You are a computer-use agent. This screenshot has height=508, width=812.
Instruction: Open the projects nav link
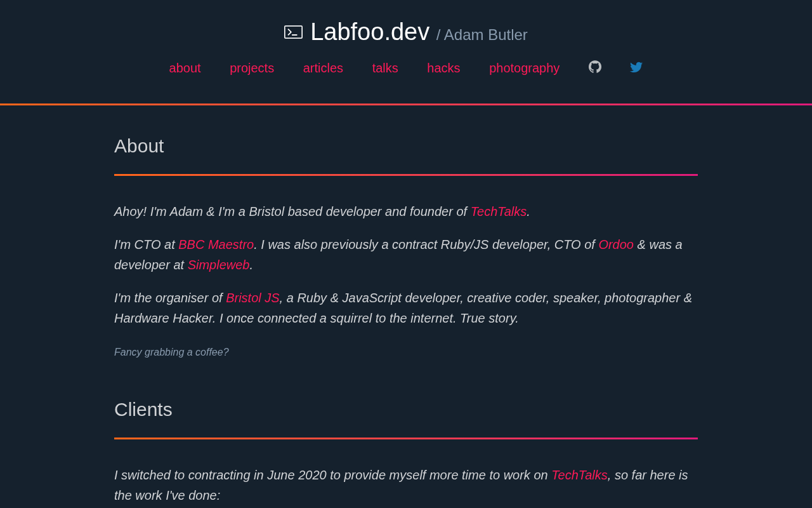(x=252, y=68)
